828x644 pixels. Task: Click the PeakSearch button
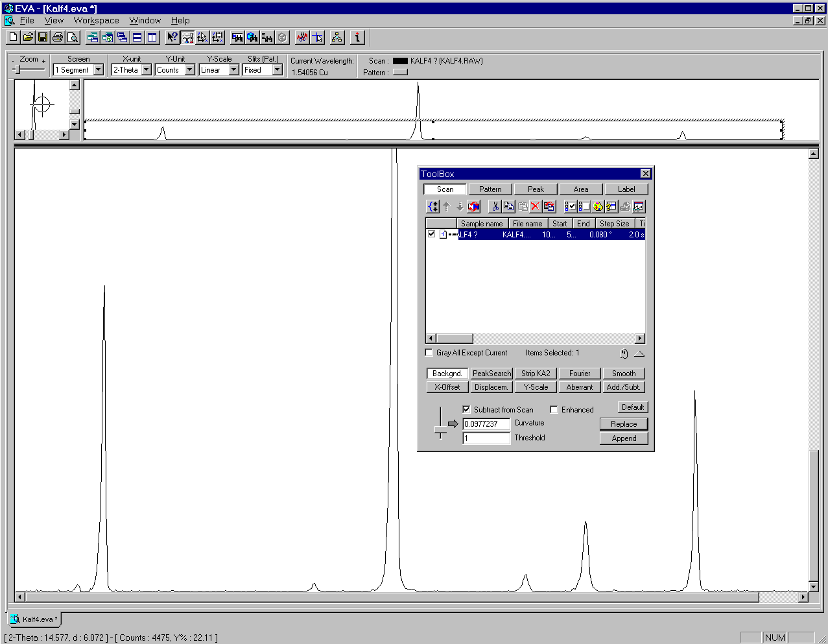[x=491, y=374]
